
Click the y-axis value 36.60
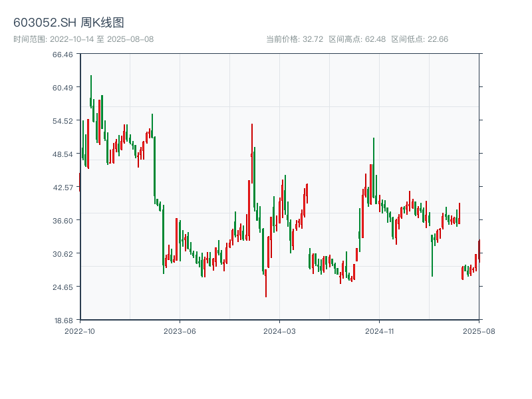coord(63,221)
